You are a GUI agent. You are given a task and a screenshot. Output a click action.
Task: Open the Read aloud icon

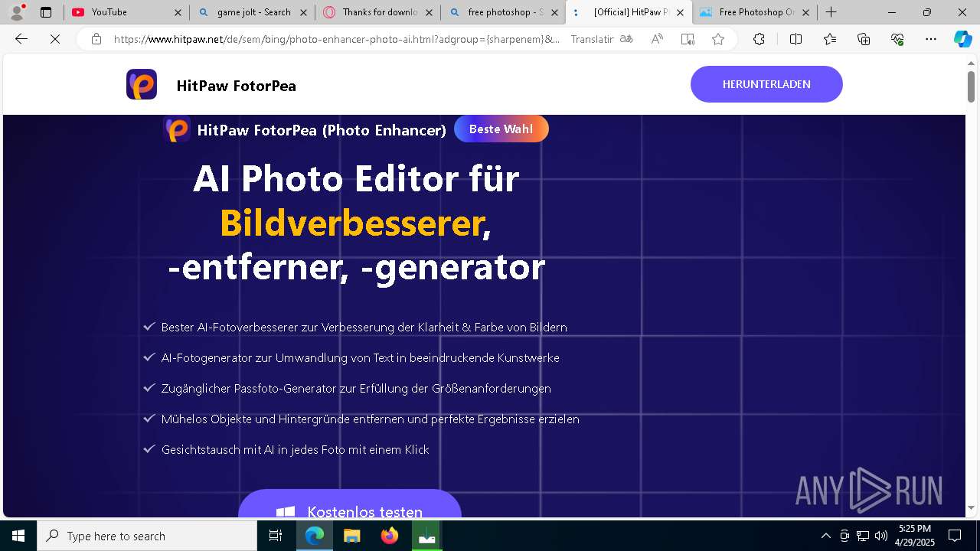tap(657, 39)
